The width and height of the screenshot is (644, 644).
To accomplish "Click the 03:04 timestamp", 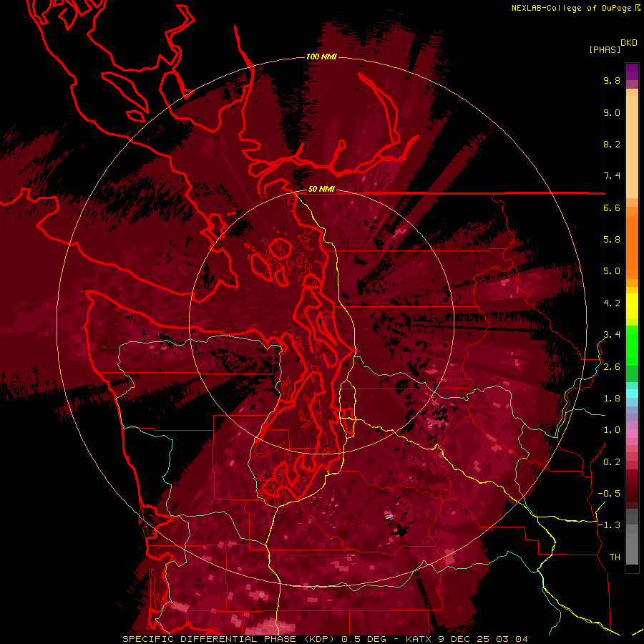I will click(512, 639).
